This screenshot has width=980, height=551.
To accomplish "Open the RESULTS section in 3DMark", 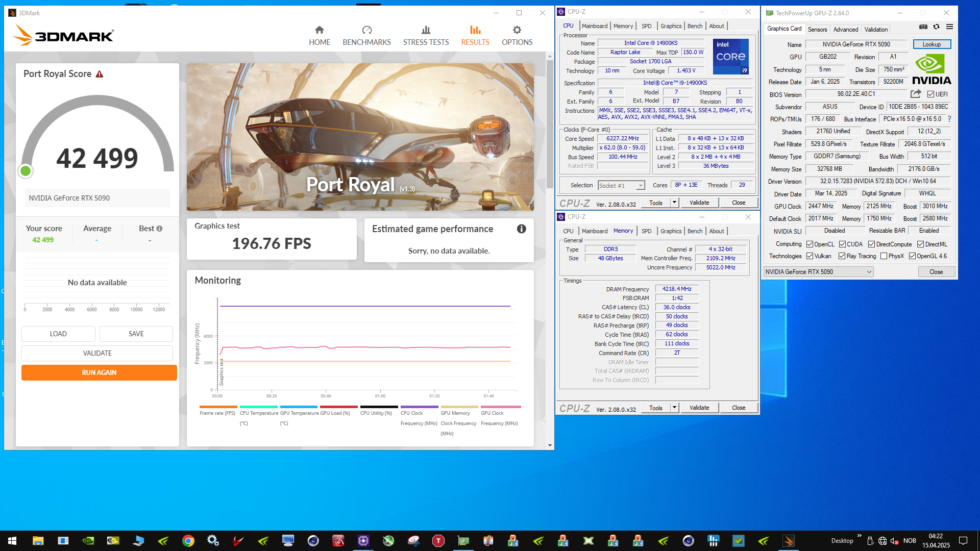I will pyautogui.click(x=475, y=36).
